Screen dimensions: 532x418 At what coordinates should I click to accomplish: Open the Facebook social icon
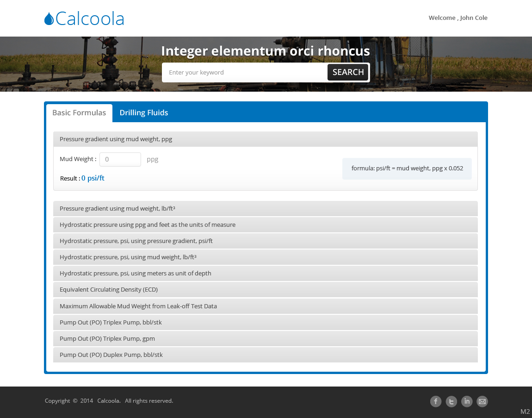[436, 401]
